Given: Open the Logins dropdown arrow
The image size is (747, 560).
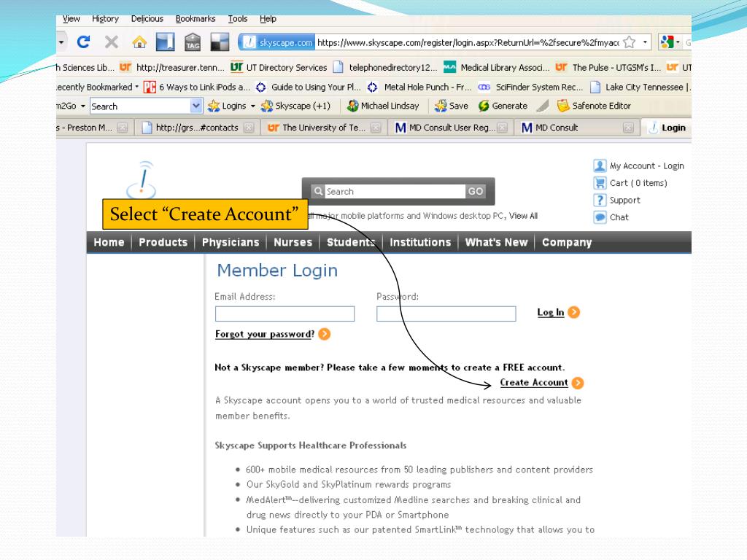Looking at the screenshot, I should (x=253, y=106).
